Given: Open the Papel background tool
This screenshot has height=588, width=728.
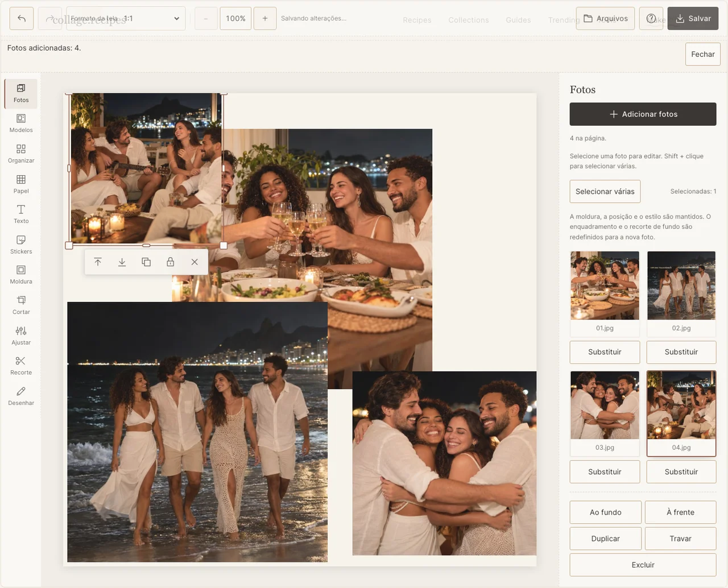Looking at the screenshot, I should point(21,184).
